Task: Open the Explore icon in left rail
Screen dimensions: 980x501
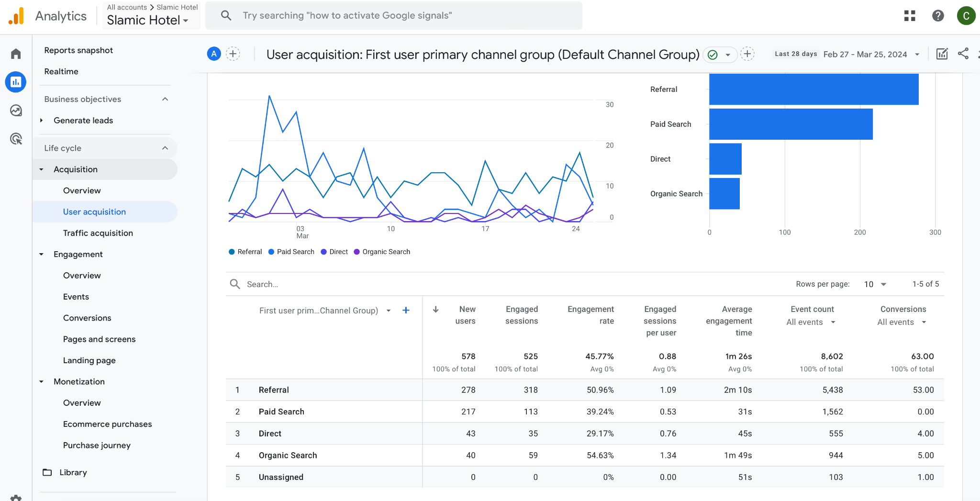Action: pyautogui.click(x=16, y=111)
